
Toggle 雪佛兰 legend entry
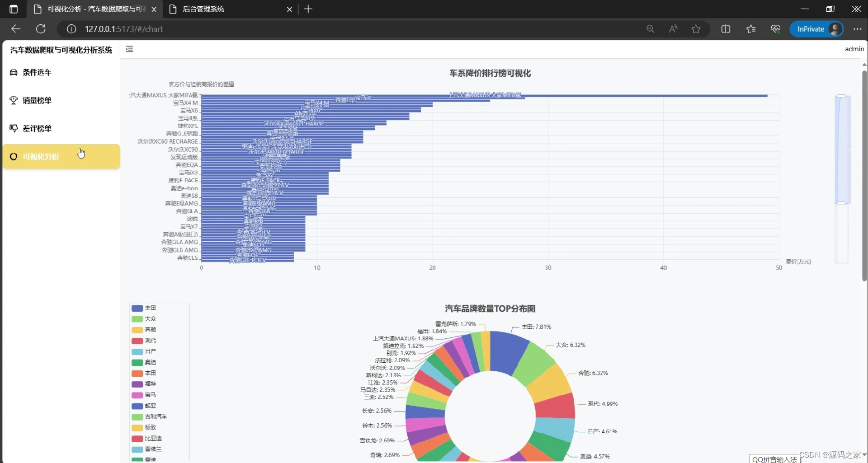click(146, 449)
